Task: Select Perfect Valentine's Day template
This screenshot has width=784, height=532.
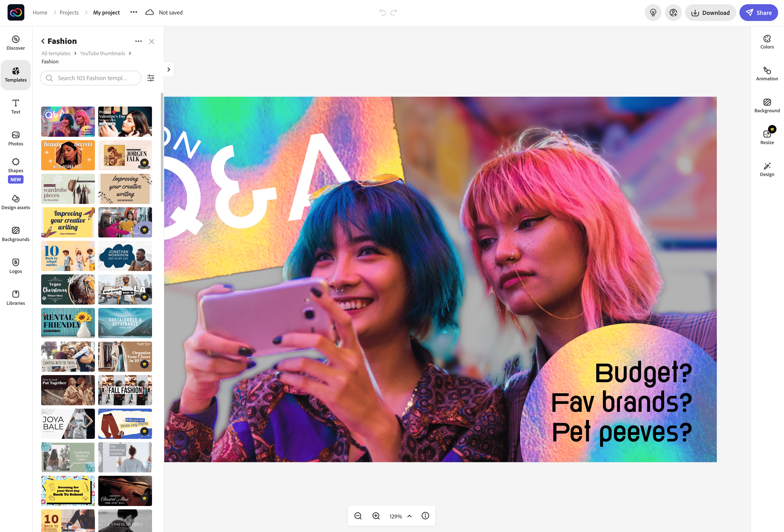Action: 125,122
